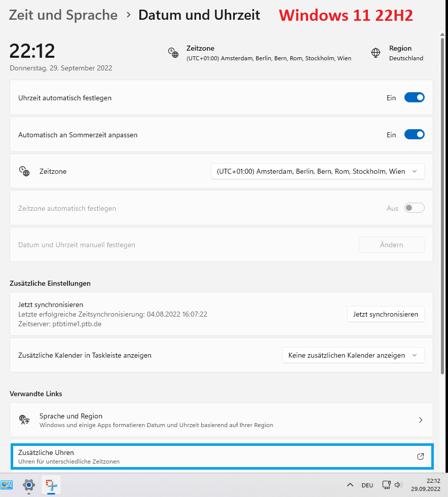Click the Zeitzone row clock-globe icon
Screen dimensions: 448x497
pyautogui.click(x=24, y=171)
